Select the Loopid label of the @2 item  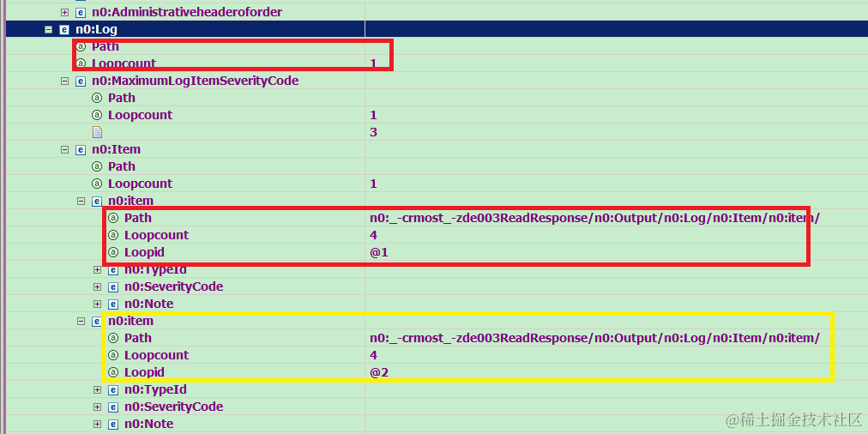(144, 372)
